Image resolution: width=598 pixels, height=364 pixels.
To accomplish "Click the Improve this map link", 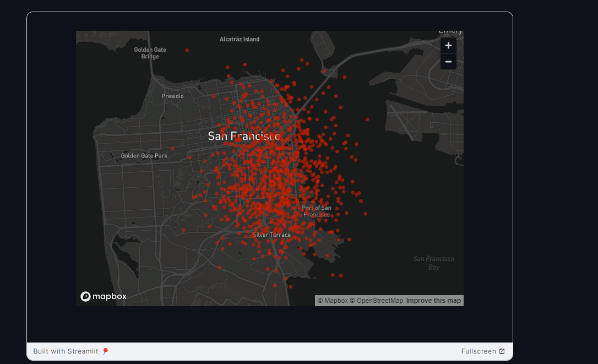I will click(433, 301).
